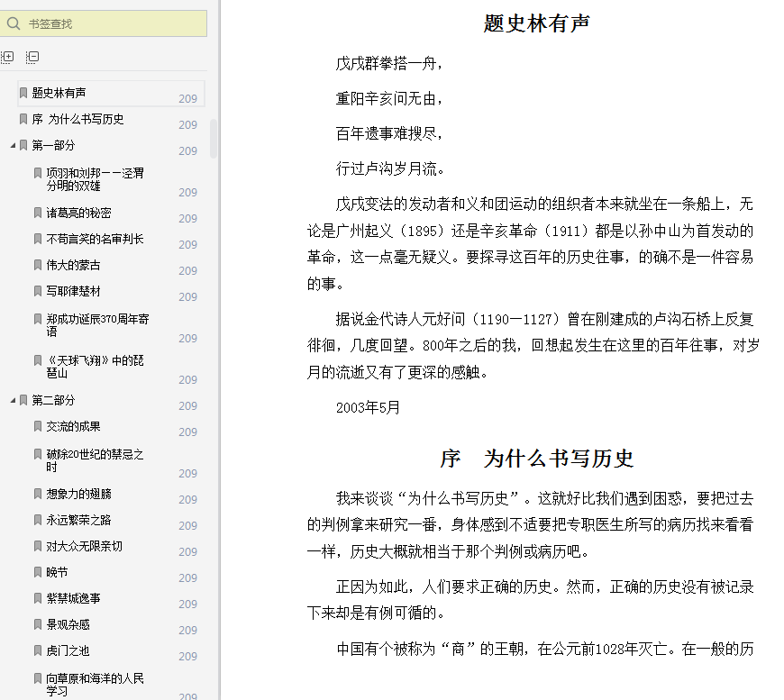
Task: Click bookmark icon beside 项羽和刘邦
Action: (38, 173)
